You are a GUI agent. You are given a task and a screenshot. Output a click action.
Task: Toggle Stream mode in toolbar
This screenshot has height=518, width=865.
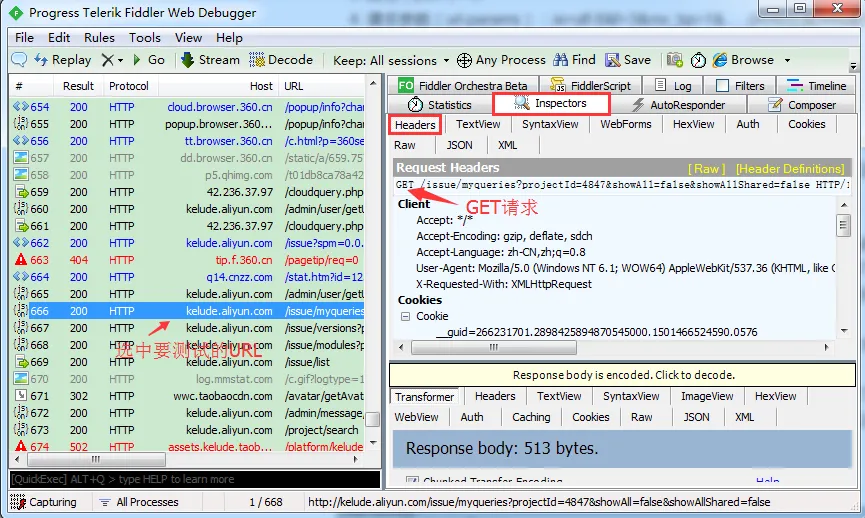click(187, 60)
